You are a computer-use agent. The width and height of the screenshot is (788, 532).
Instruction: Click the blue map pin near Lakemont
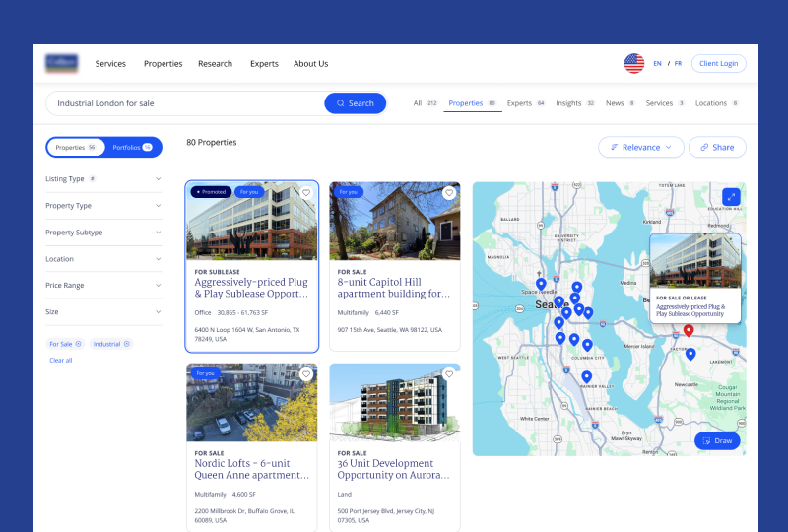pyautogui.click(x=690, y=354)
